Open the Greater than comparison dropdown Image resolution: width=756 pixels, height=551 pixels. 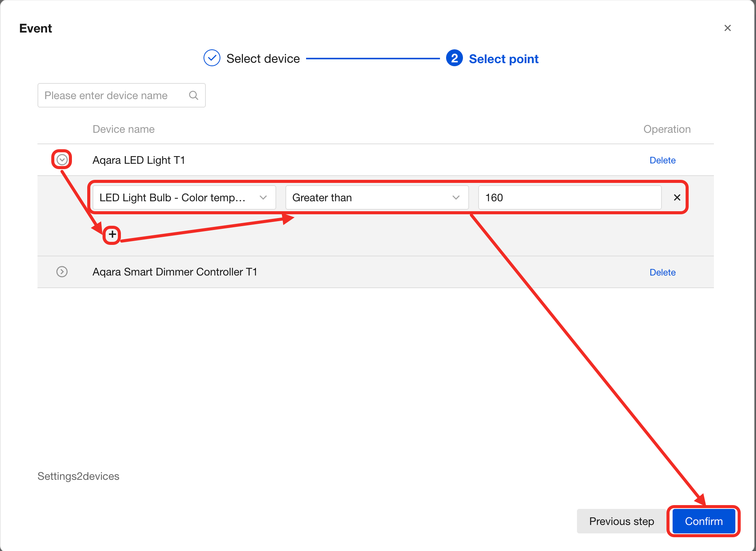(x=377, y=197)
